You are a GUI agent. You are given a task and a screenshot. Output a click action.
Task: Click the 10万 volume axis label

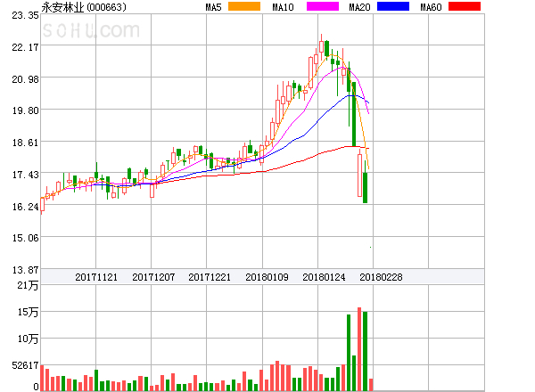click(28, 339)
